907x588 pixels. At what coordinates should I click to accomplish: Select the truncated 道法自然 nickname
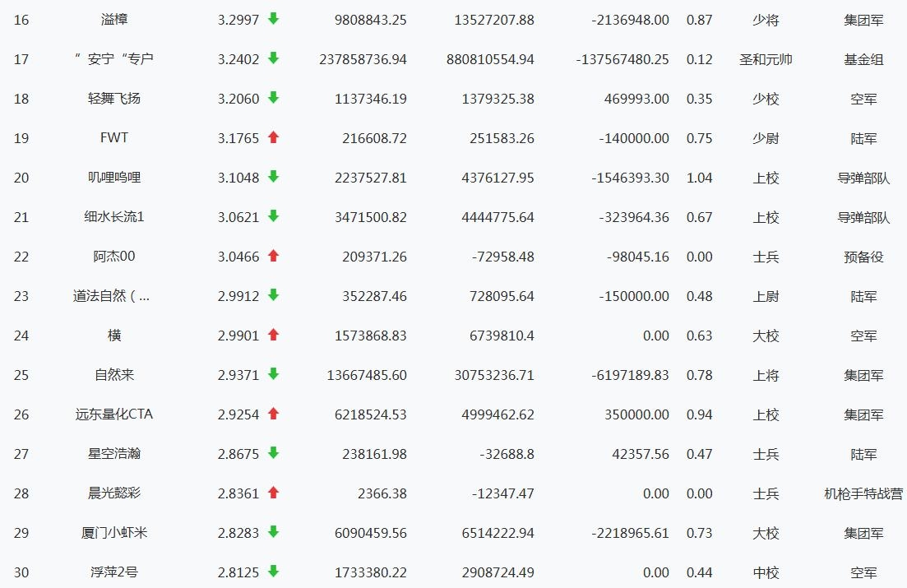coord(112,296)
